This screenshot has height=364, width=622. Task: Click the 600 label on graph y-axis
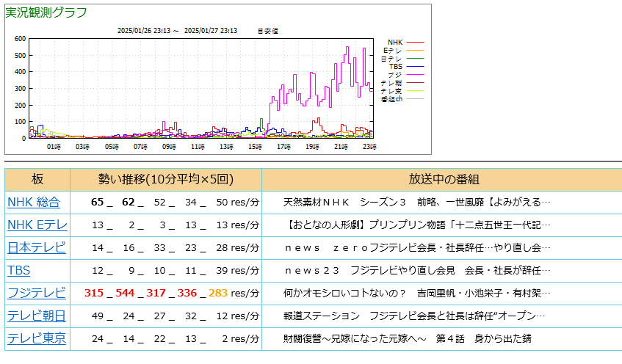pos(20,39)
